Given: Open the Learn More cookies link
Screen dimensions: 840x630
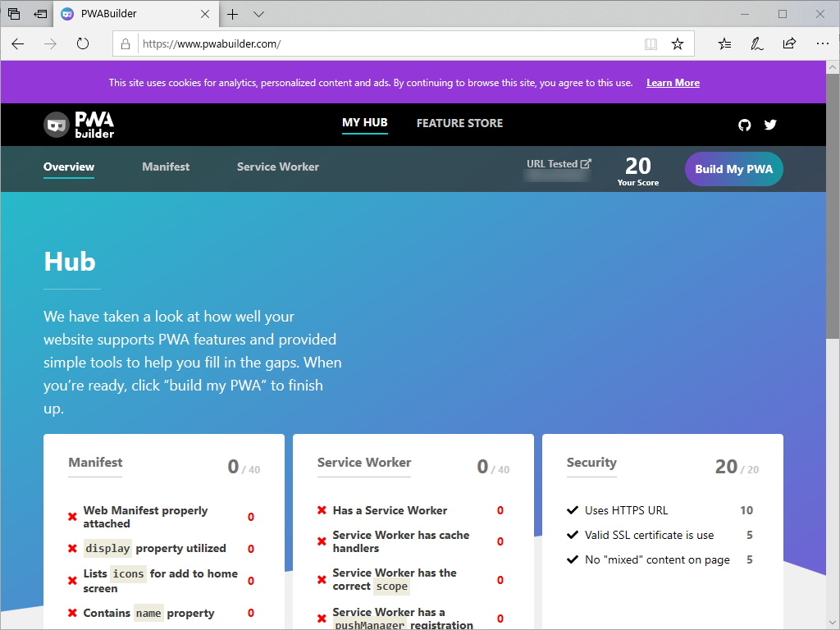Looking at the screenshot, I should [x=673, y=82].
